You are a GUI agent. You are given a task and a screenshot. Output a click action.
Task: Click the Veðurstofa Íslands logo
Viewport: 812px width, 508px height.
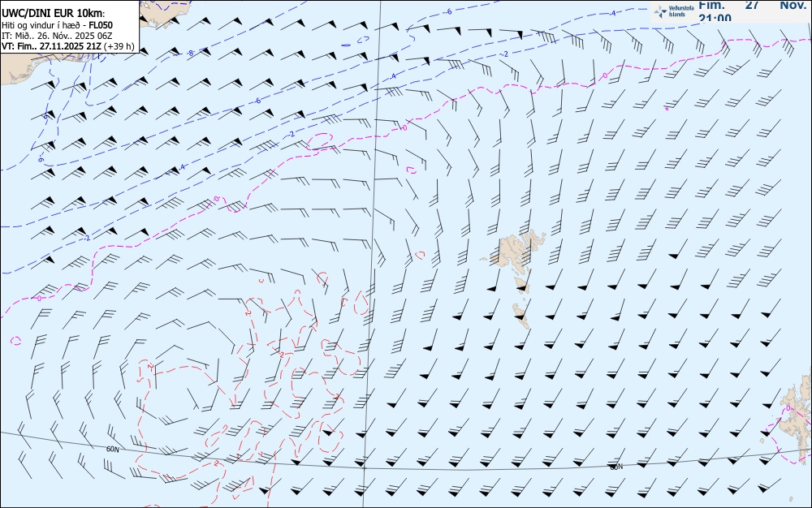coord(673,11)
